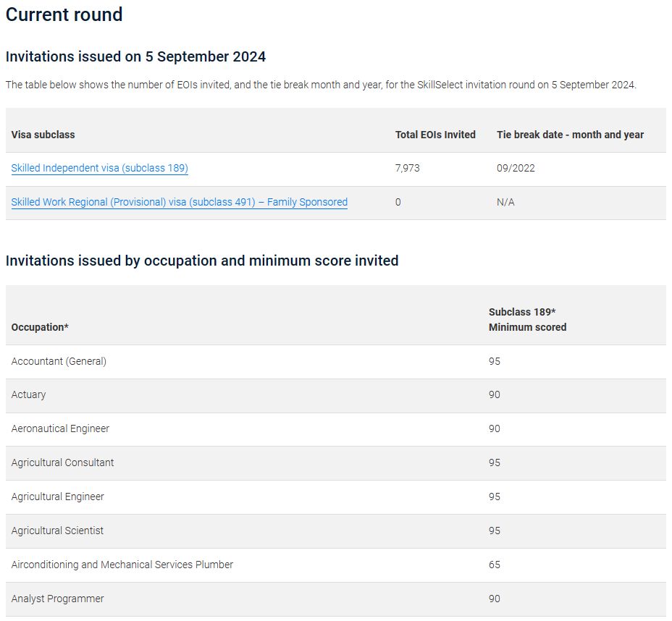Click the "Occupation*" column header

click(x=40, y=327)
